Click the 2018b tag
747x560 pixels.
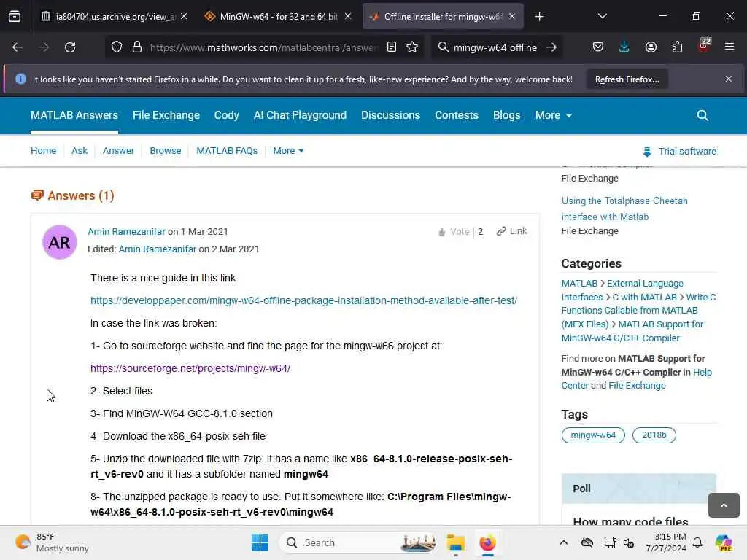coord(654,435)
